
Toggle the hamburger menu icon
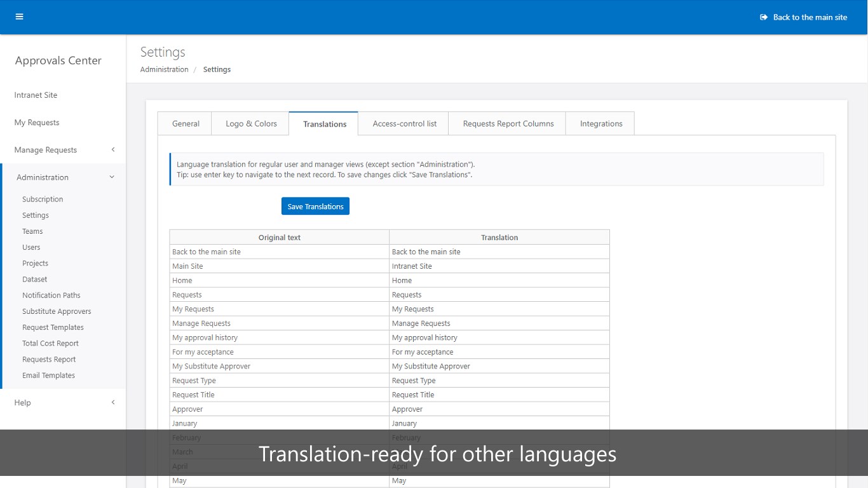point(19,17)
